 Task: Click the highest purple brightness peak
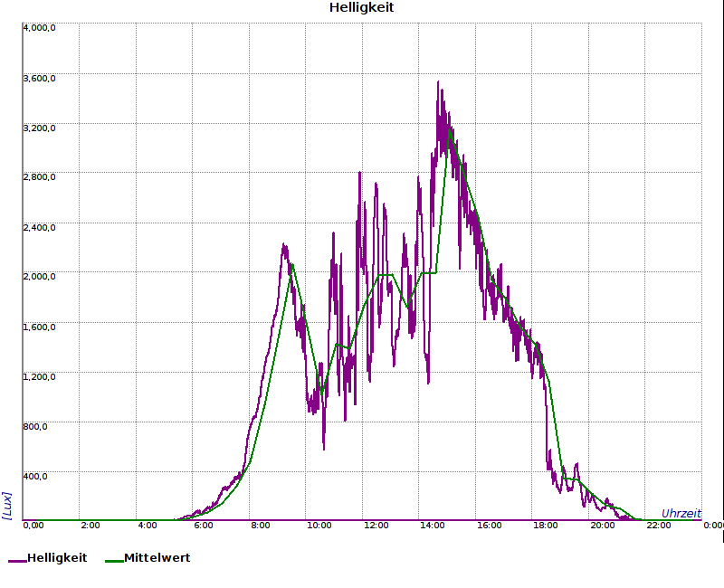[x=439, y=82]
